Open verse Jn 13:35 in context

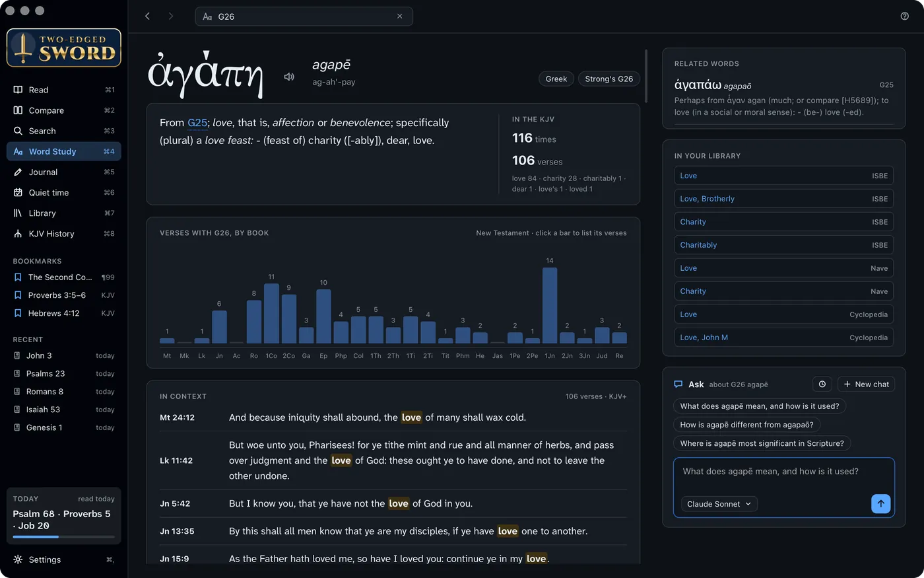pos(393,531)
